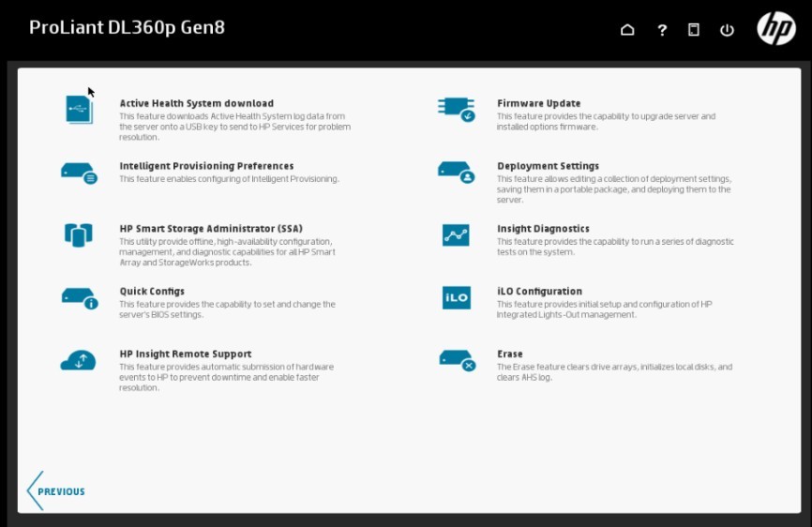Open the Deployment Settings icon
This screenshot has width=812, height=527.
(457, 172)
